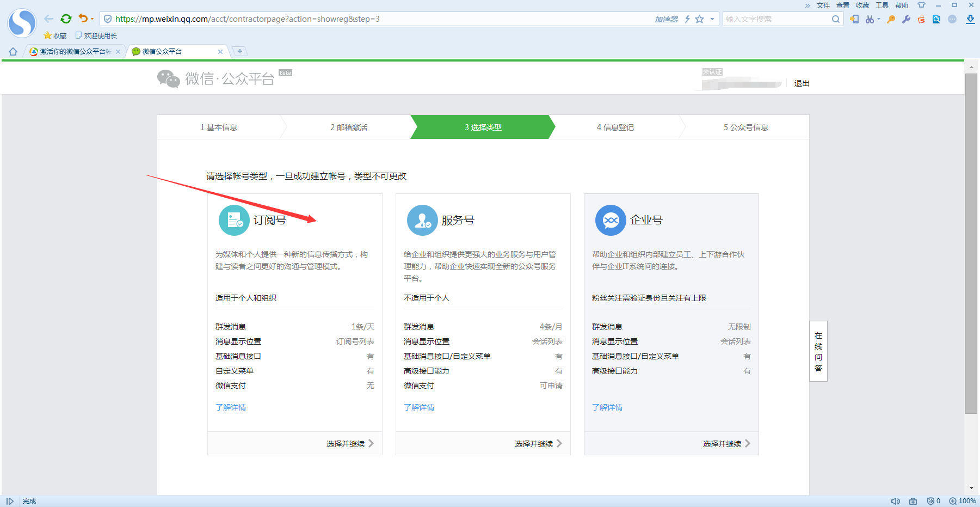The image size is (980, 507).
Task: Click the blue wrench tools icon
Action: coord(906,19)
